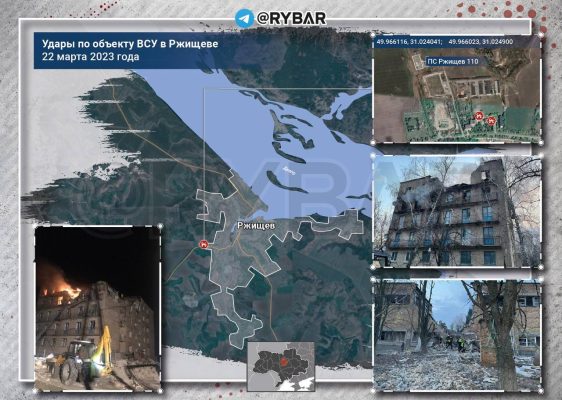The width and height of the screenshot is (562, 400).
Task: Click the title Удары по объекту ВСУ в Ржищеве
Action: [x=130, y=44]
